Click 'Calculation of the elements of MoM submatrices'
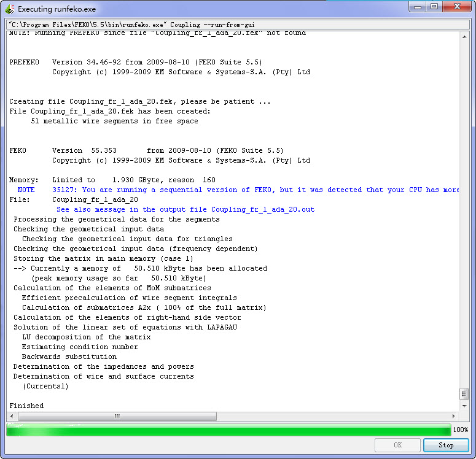 (x=112, y=288)
